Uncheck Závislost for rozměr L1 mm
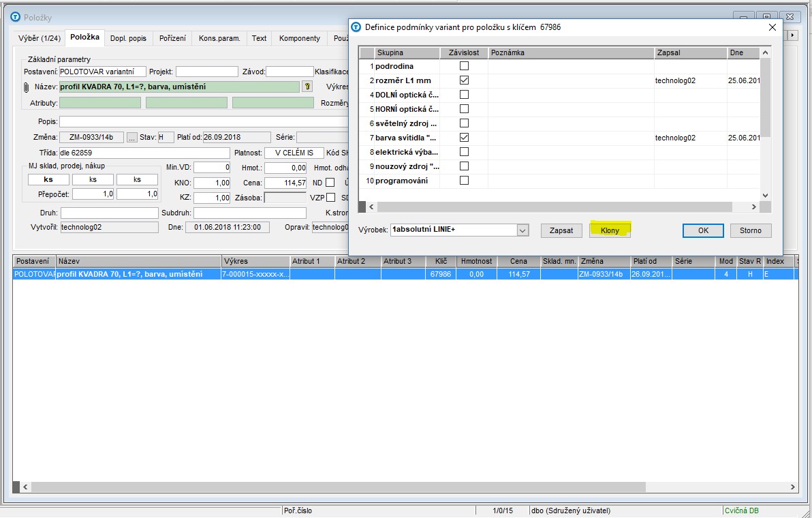Viewport: 812px width, 518px height. tap(464, 80)
